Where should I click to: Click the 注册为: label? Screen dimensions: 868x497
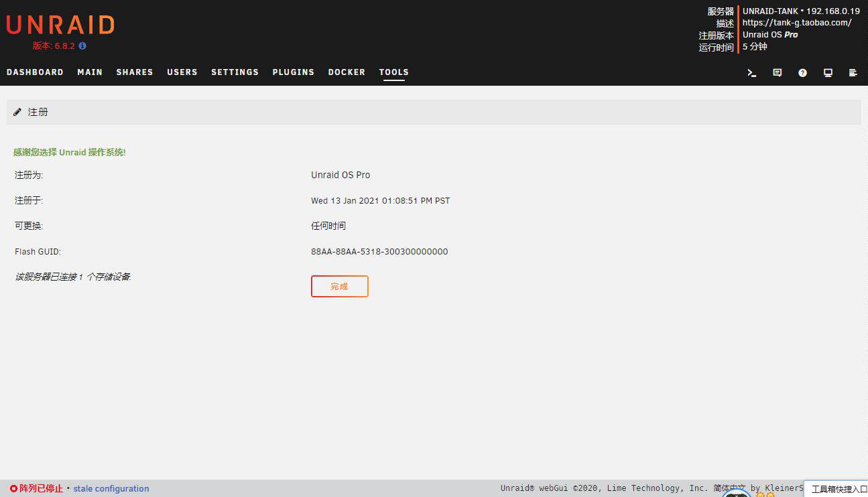pyautogui.click(x=29, y=175)
